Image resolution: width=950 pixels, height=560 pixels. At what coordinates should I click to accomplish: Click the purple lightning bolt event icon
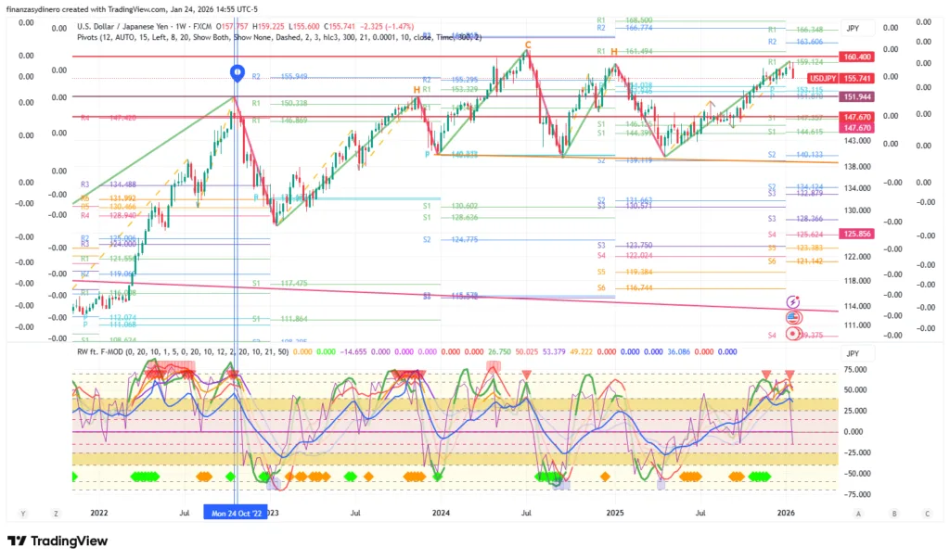click(x=794, y=301)
